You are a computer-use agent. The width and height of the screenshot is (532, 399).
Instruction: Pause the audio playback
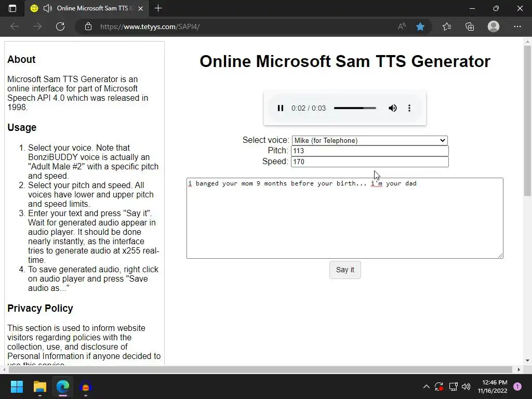pos(280,108)
